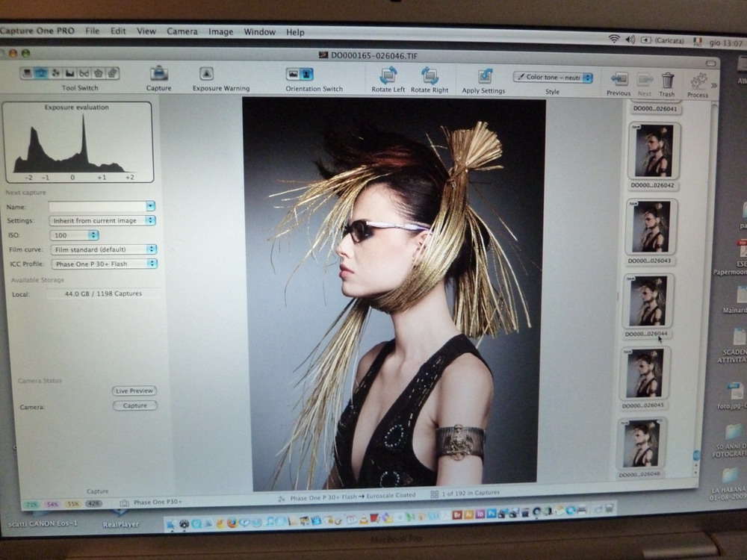Open the Settings inherit dropdown
This screenshot has height=560, width=747.
[x=103, y=220]
